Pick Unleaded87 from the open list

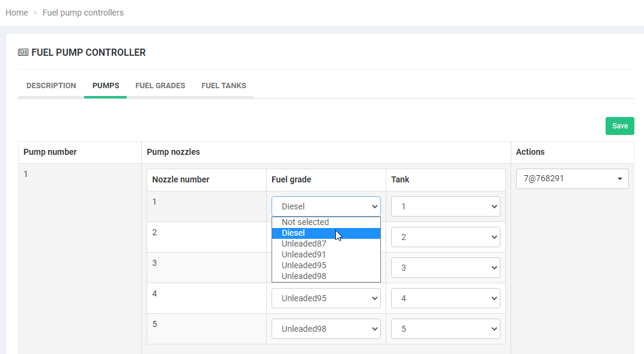click(303, 244)
